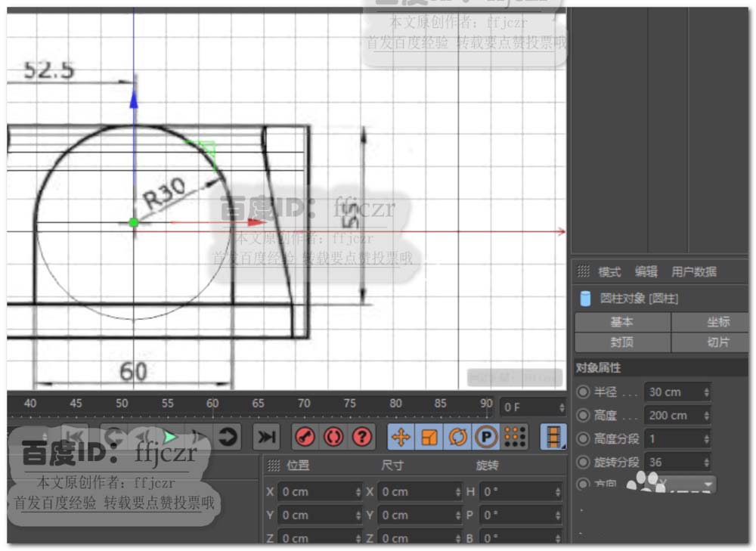Viewport: 756px width, 551px height.
Task: Click the 半径 field stepper arrows
Action: tap(706, 392)
